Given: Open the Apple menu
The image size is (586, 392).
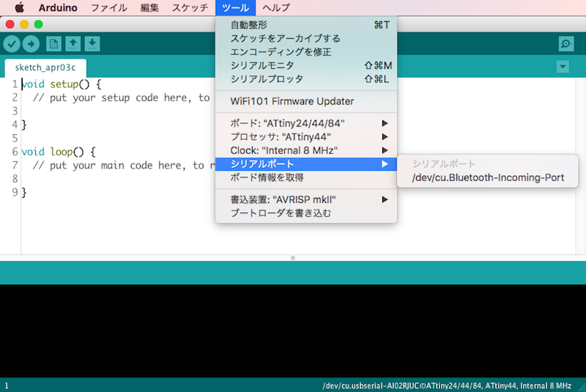Looking at the screenshot, I should tap(19, 7).
